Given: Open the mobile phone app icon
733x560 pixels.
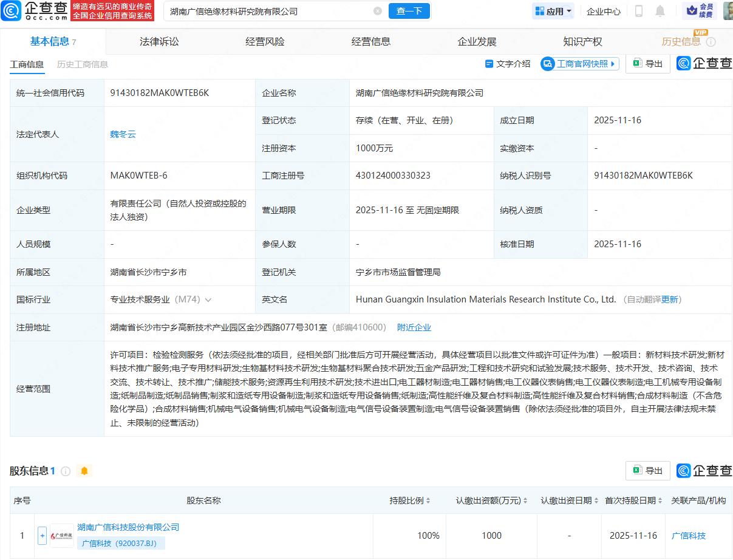Looking at the screenshot, I should pyautogui.click(x=638, y=11).
